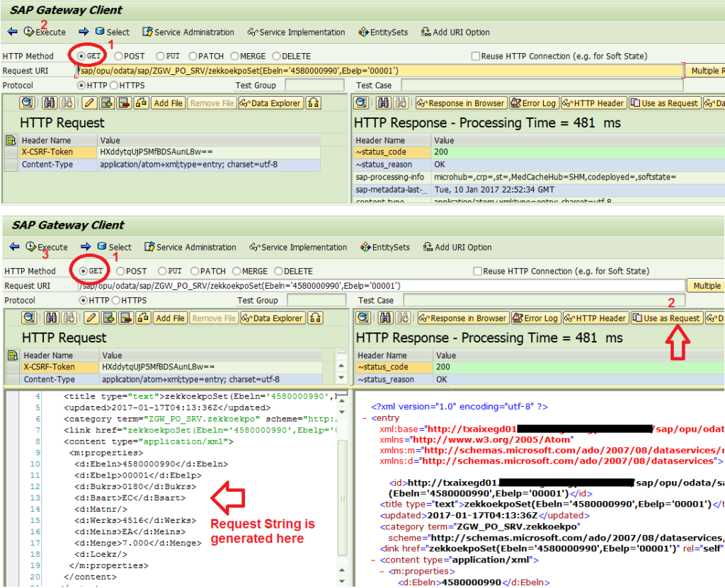
Task: Click Use as Request marked by red arrow
Action: pyautogui.click(x=666, y=318)
